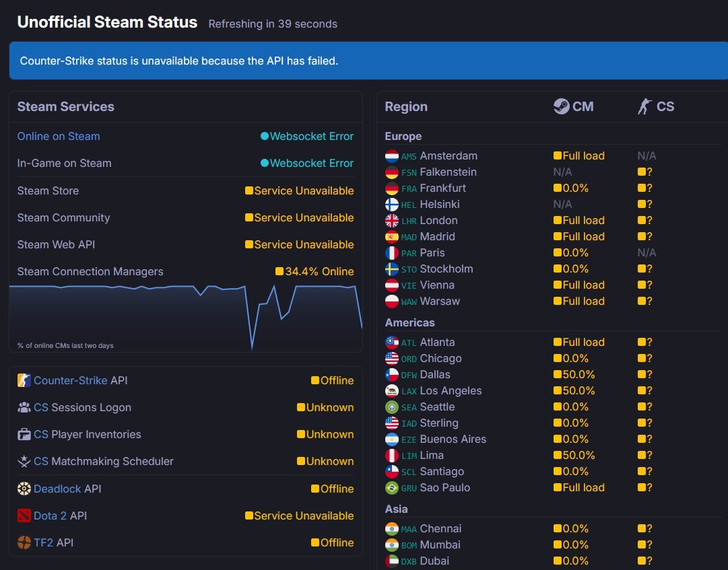
Task: Open the In-Game on Steam link
Action: tap(63, 163)
